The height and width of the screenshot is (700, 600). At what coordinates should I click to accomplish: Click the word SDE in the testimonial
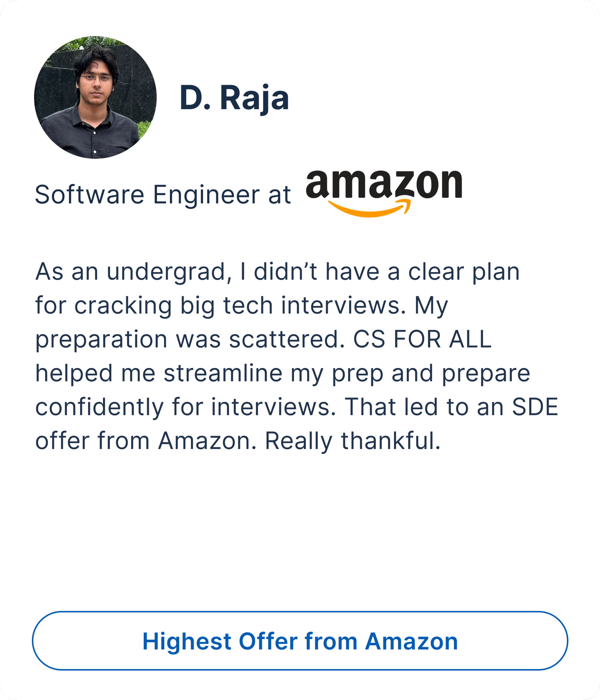click(535, 407)
